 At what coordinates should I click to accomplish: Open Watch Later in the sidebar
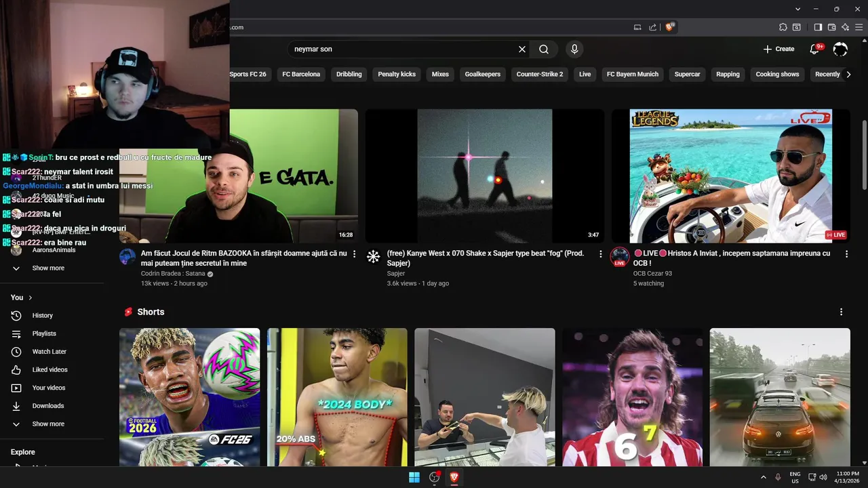[49, 352]
